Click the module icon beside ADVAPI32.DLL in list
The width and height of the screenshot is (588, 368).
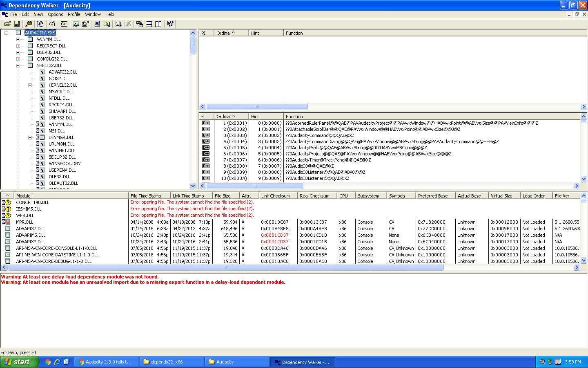point(8,229)
